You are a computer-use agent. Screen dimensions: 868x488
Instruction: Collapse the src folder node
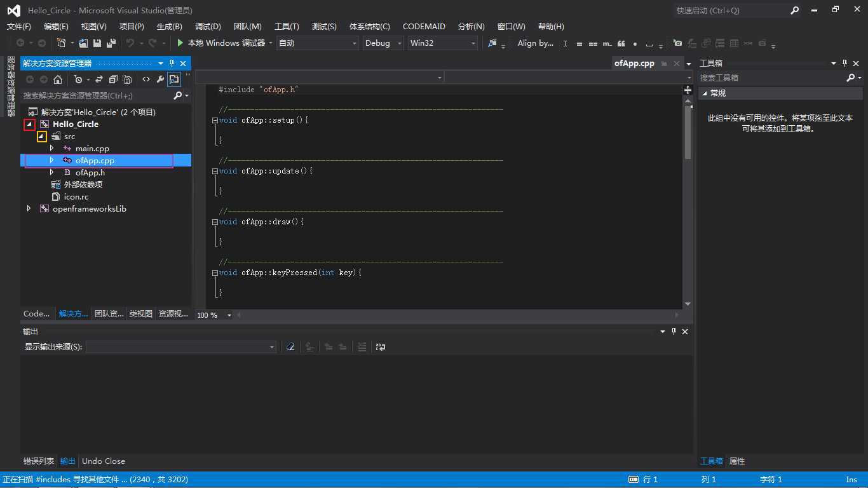click(41, 137)
